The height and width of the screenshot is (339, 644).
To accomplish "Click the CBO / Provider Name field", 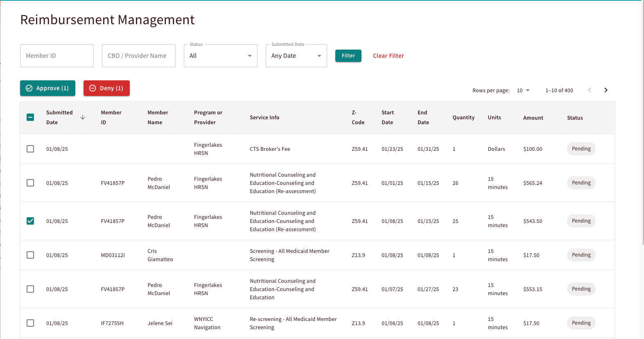I will (x=139, y=56).
